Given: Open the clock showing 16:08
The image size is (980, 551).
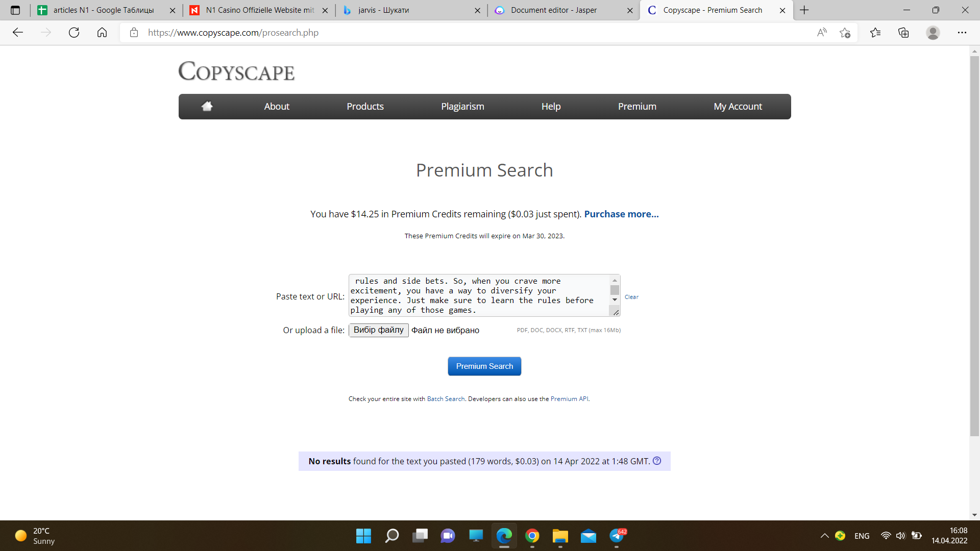Looking at the screenshot, I should 949,536.
